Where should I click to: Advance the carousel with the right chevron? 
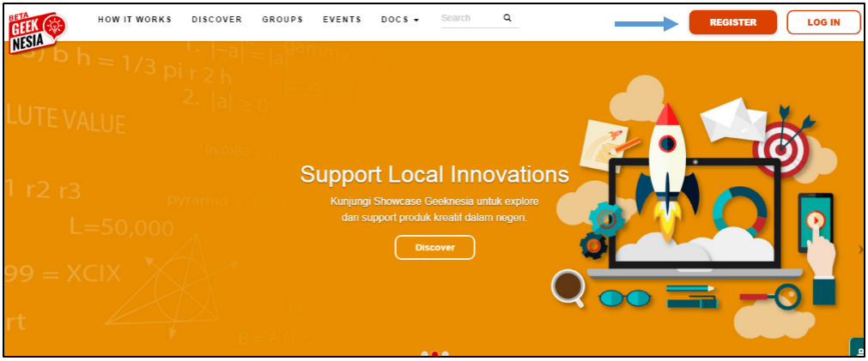860,250
